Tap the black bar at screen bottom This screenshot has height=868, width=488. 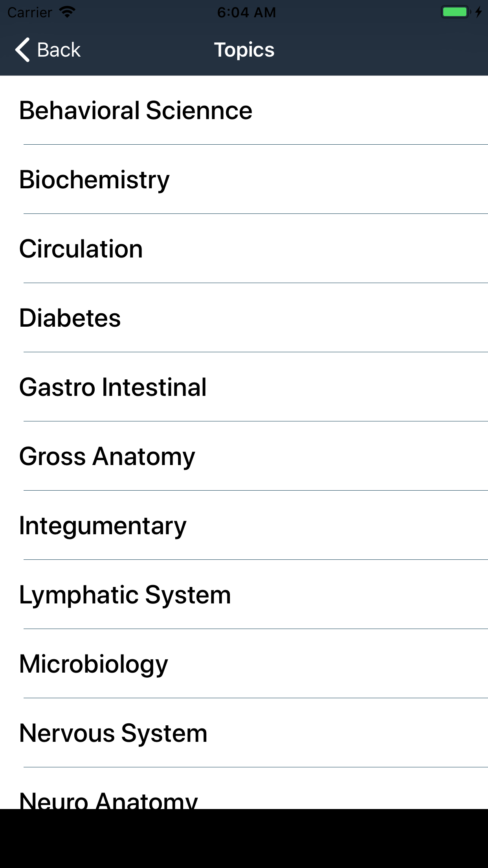244,839
